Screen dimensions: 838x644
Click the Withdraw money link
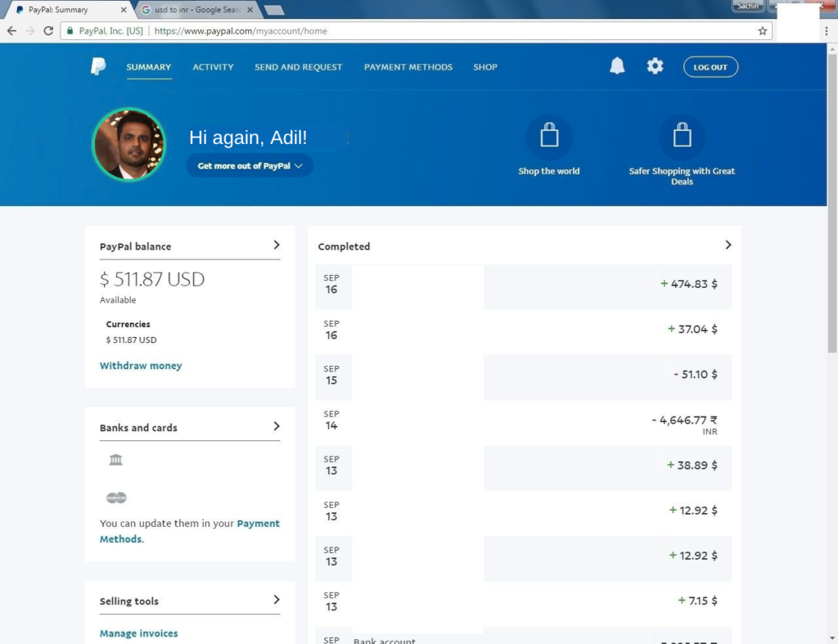(141, 366)
